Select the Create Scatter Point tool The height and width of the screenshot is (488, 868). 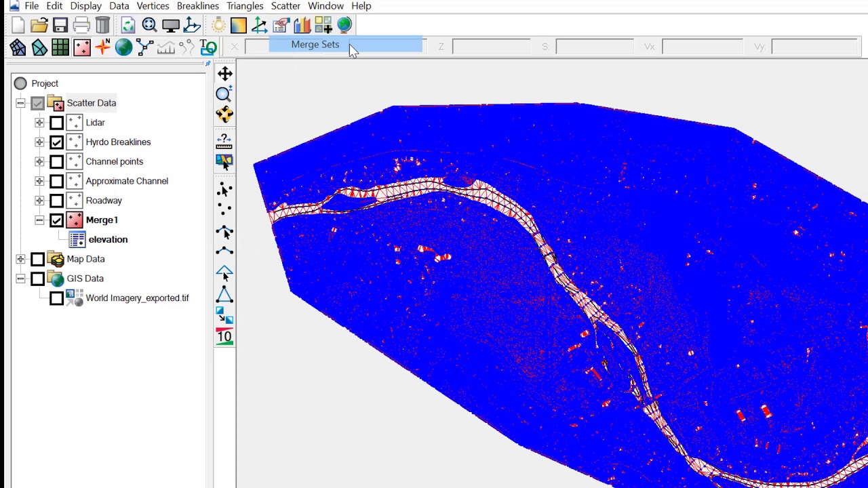pyautogui.click(x=224, y=210)
